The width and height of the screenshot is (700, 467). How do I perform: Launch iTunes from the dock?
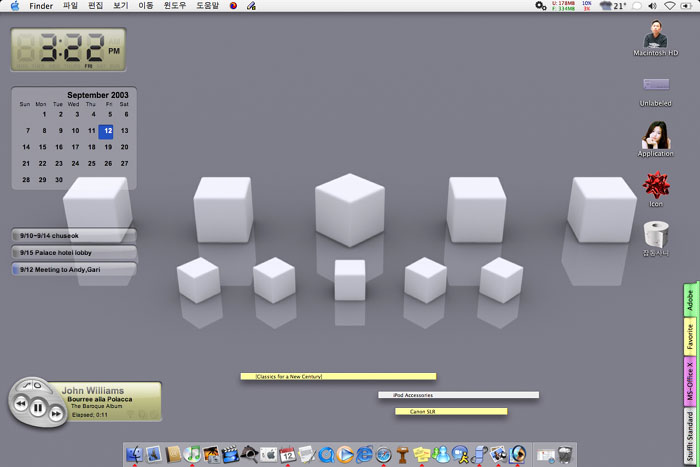pos(192,455)
